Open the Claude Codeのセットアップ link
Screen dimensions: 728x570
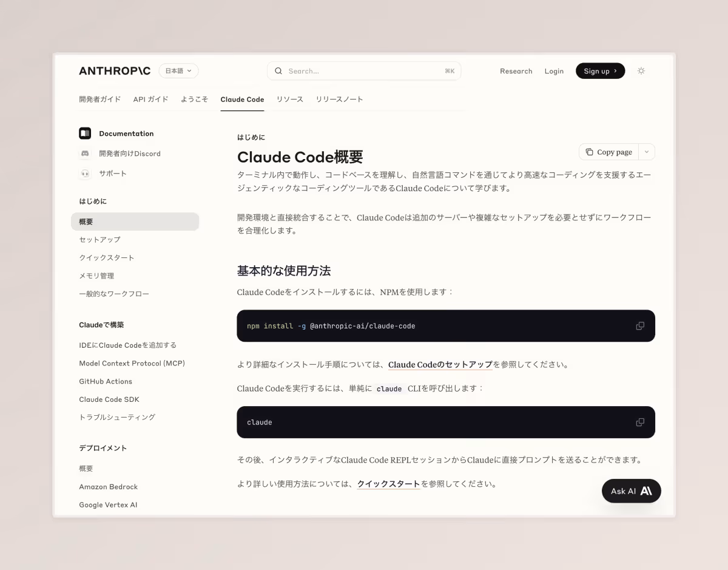(440, 365)
